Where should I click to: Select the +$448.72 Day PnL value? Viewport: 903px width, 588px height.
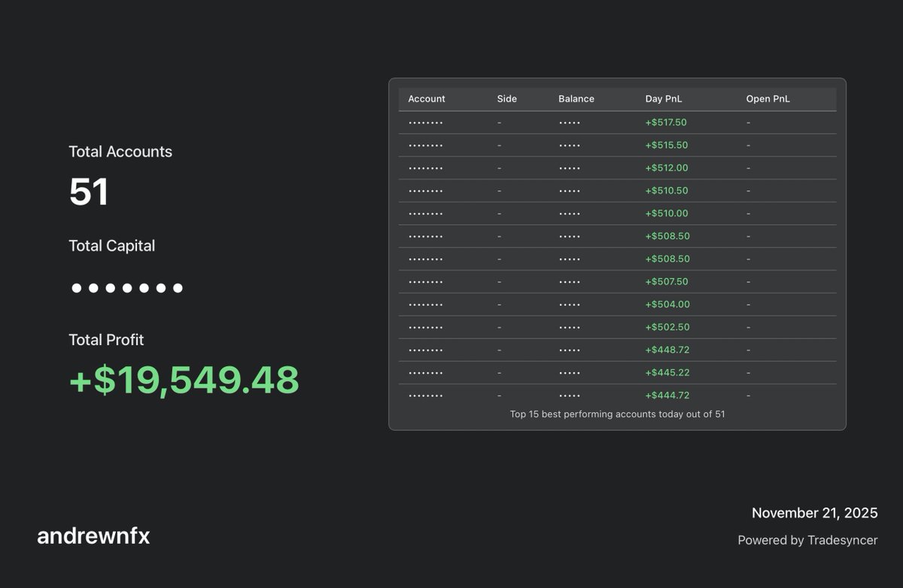click(x=667, y=350)
